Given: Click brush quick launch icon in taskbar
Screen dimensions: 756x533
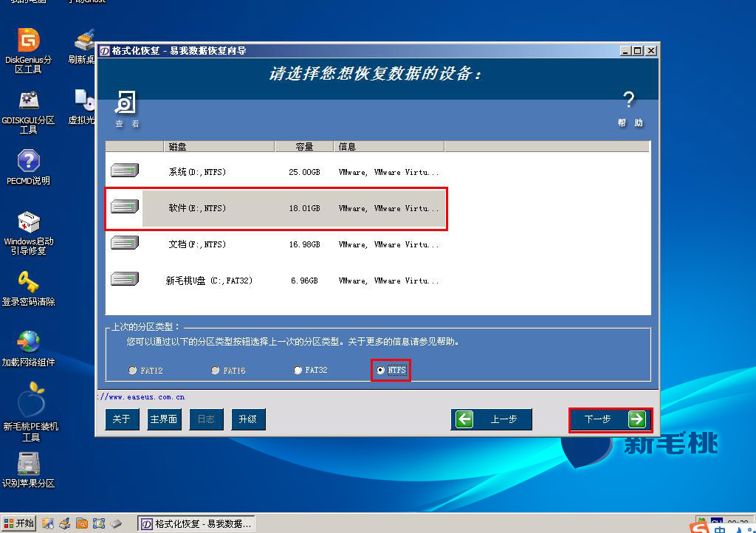Looking at the screenshot, I should pos(65,523).
